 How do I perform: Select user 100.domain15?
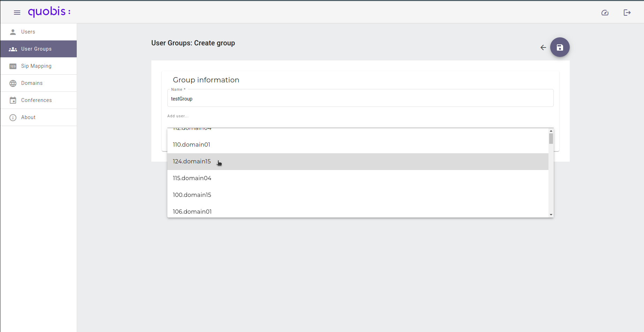coord(358,195)
